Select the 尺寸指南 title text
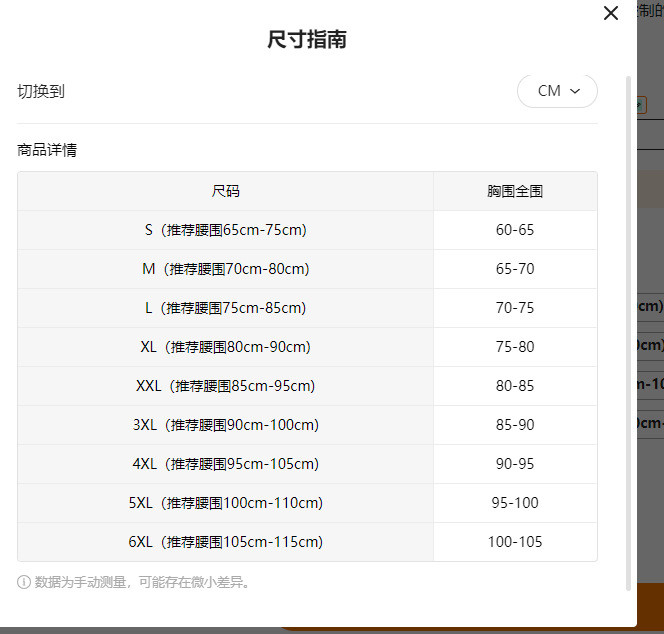664x634 pixels. click(307, 39)
